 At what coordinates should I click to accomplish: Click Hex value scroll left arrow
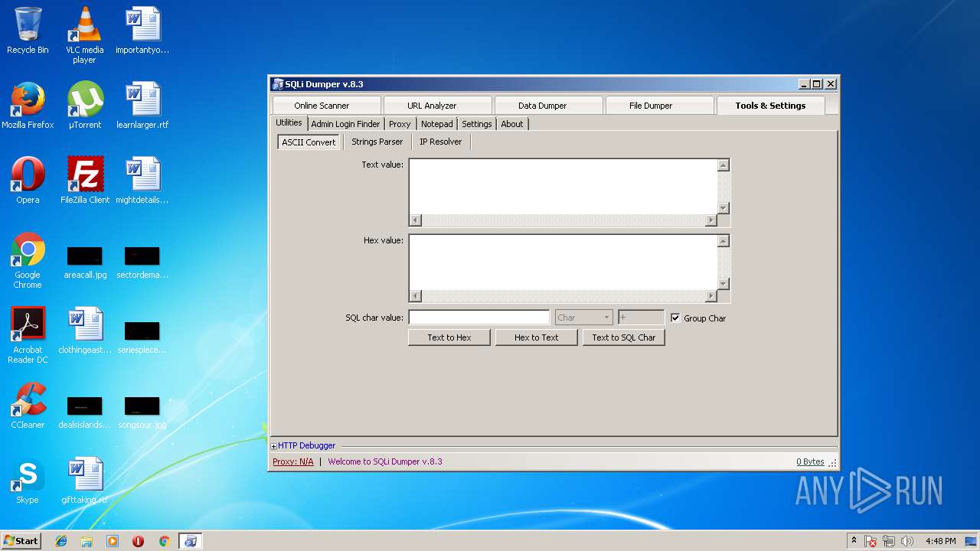(x=416, y=296)
